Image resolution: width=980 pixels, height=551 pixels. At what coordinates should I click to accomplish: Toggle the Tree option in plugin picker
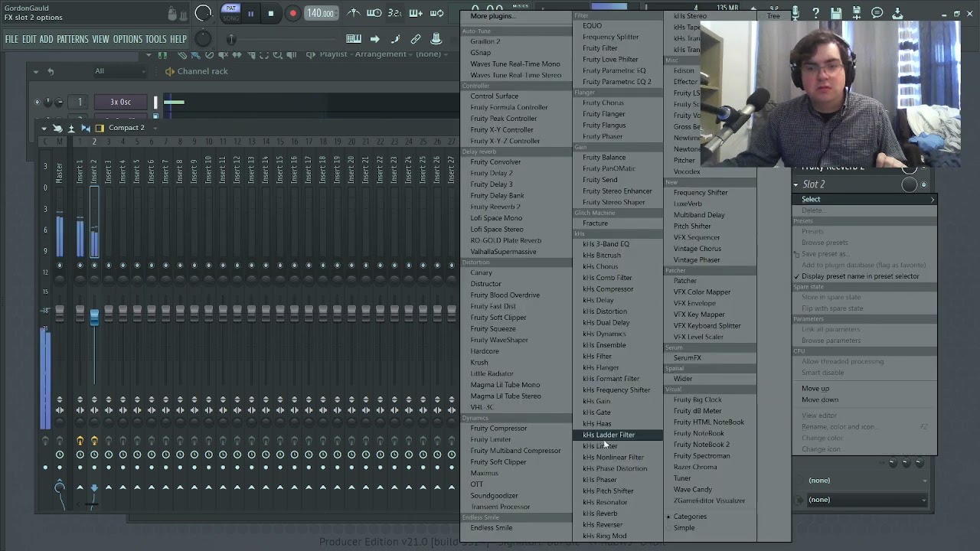(773, 16)
